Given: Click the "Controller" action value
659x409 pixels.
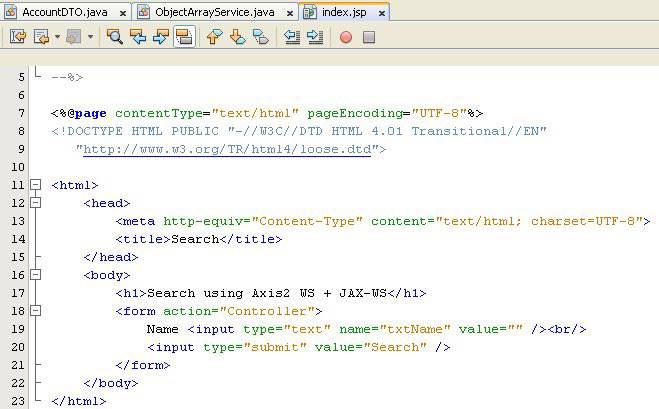Looking at the screenshot, I should (x=267, y=311).
